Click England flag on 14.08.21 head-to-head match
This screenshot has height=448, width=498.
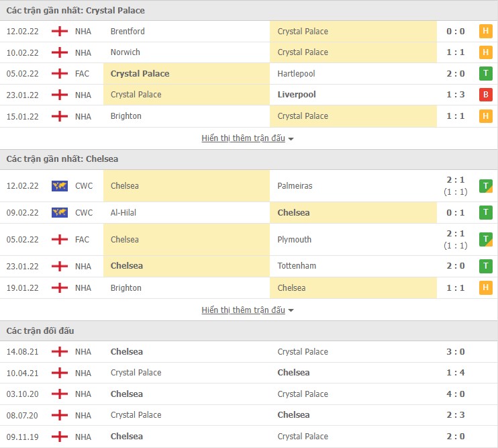(60, 352)
